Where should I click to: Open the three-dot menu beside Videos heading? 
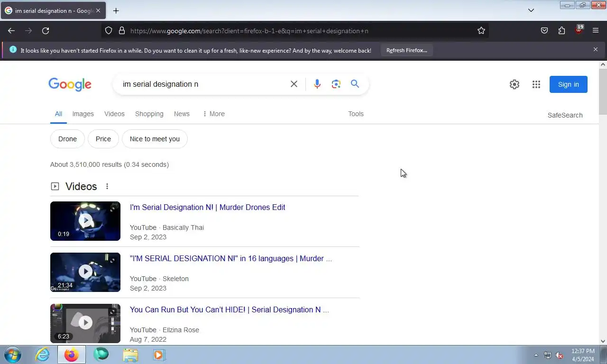coord(107,186)
